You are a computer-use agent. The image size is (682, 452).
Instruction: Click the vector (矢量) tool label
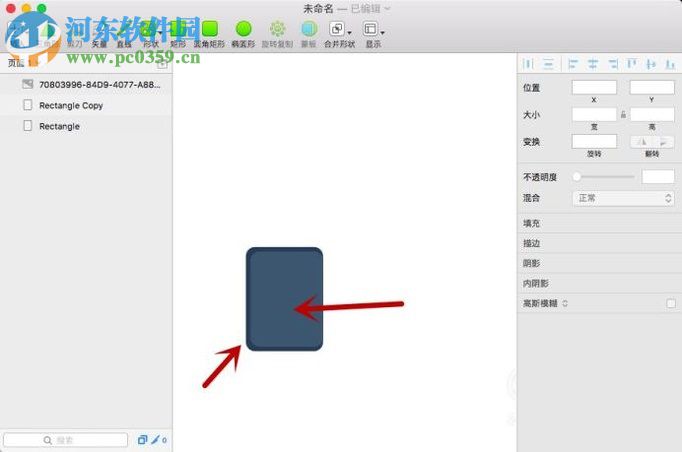coord(99,44)
